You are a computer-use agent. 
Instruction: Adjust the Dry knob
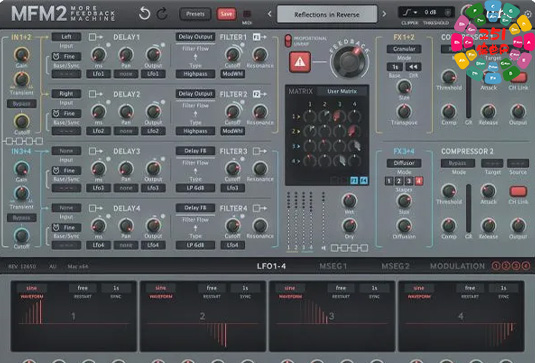point(349,226)
